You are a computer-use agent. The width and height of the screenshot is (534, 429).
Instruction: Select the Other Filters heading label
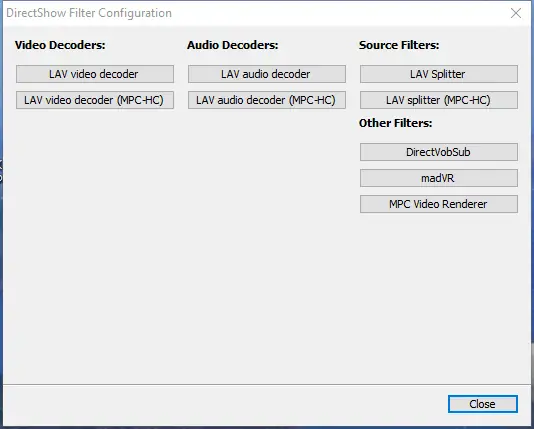[395, 123]
